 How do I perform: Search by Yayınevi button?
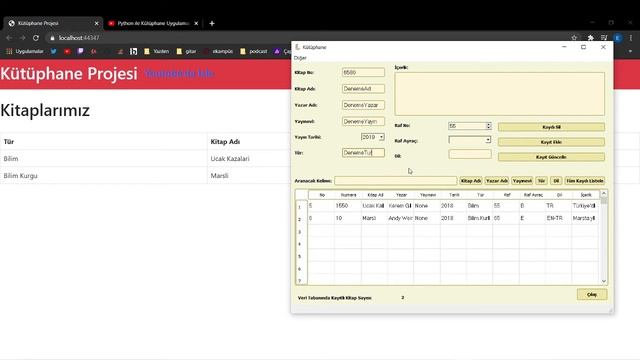(x=522, y=180)
